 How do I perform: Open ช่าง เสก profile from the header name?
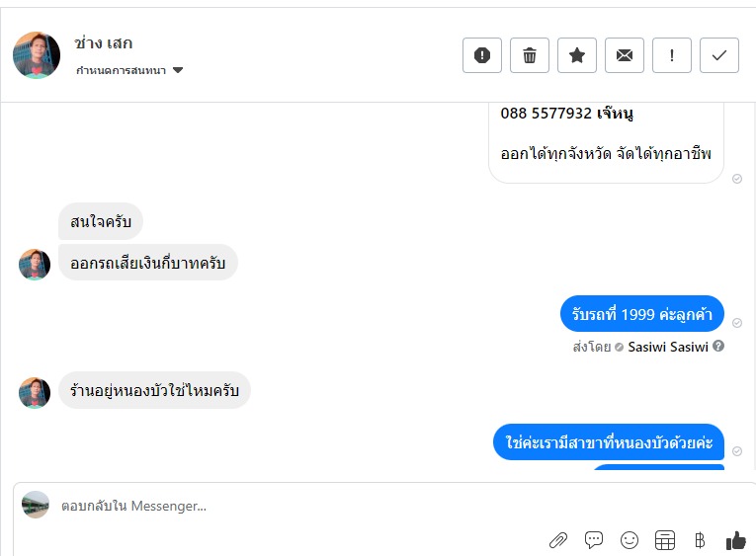pos(104,43)
